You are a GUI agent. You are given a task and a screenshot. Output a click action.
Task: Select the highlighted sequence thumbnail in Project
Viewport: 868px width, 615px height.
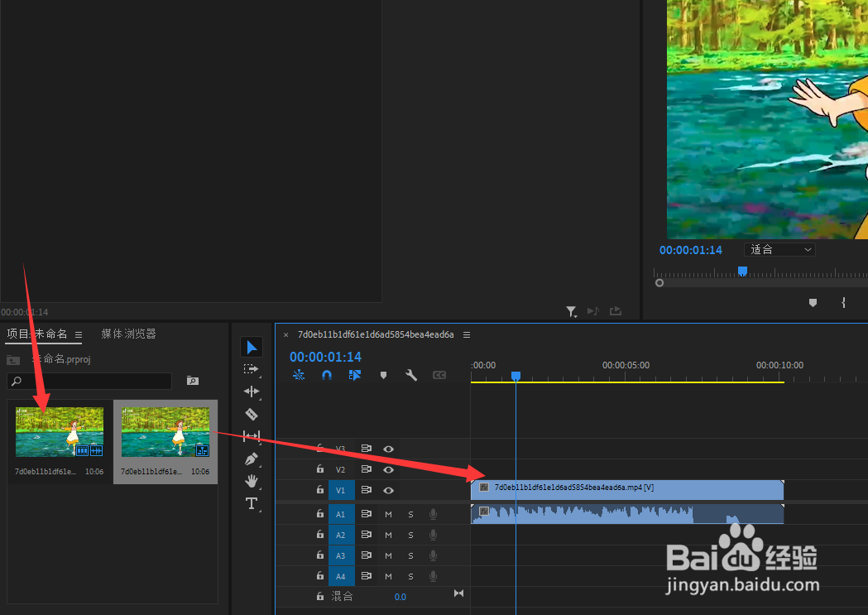pos(165,432)
